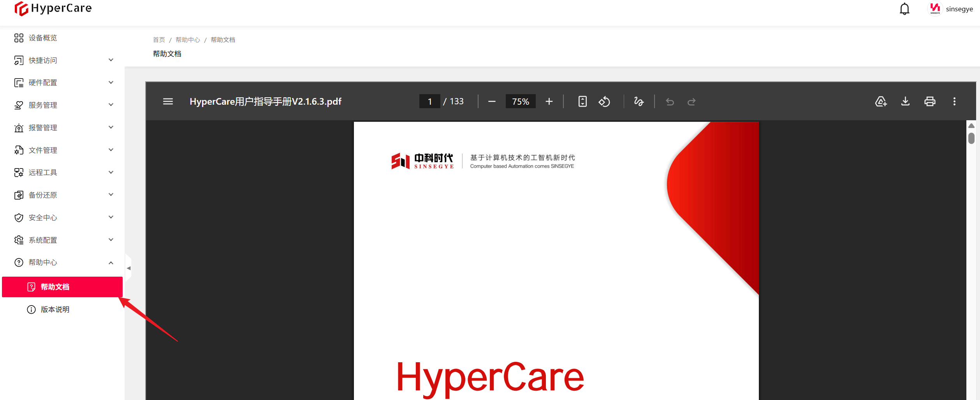Rotate the PDF counterclockwise
The width and height of the screenshot is (980, 400).
[x=604, y=102]
